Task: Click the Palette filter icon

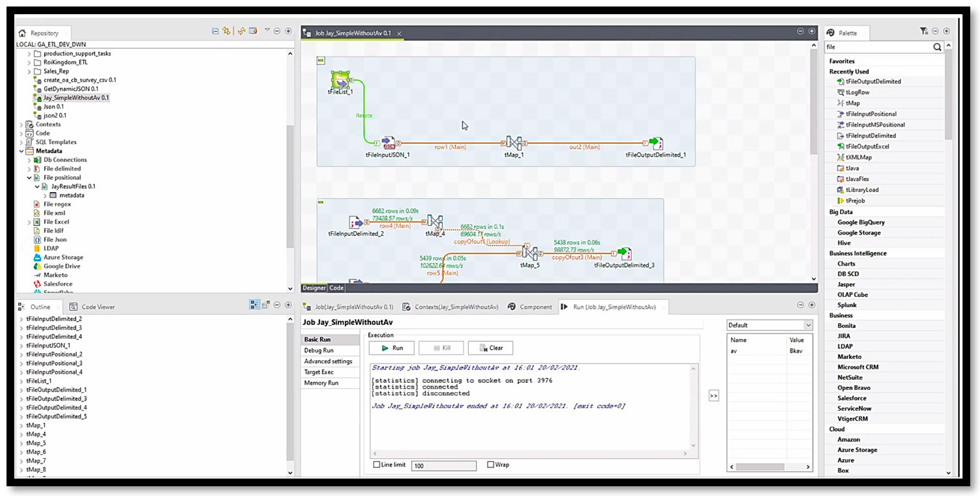Action: pyautogui.click(x=923, y=31)
